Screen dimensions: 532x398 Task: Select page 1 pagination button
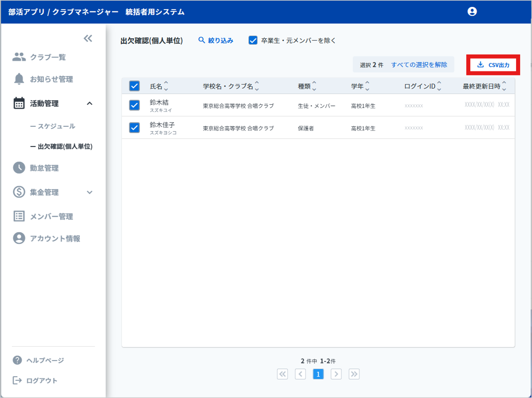318,374
